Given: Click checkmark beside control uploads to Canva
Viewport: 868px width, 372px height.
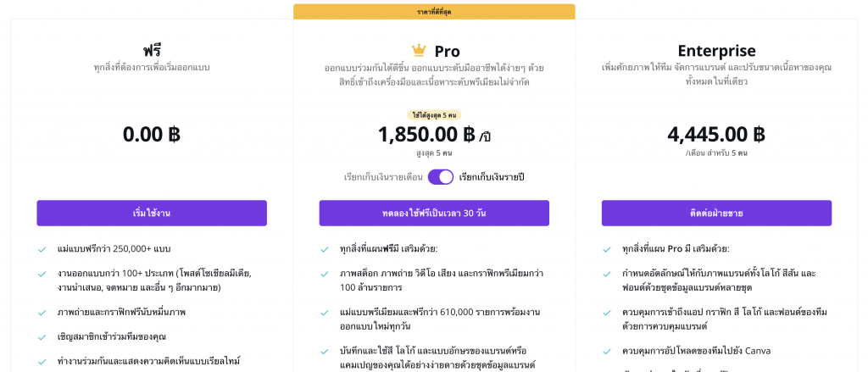Looking at the screenshot, I should pyautogui.click(x=607, y=352).
